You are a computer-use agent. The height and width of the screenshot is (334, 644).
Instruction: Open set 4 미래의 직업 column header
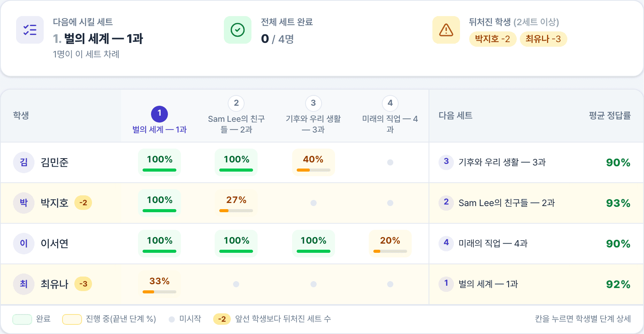(x=390, y=115)
